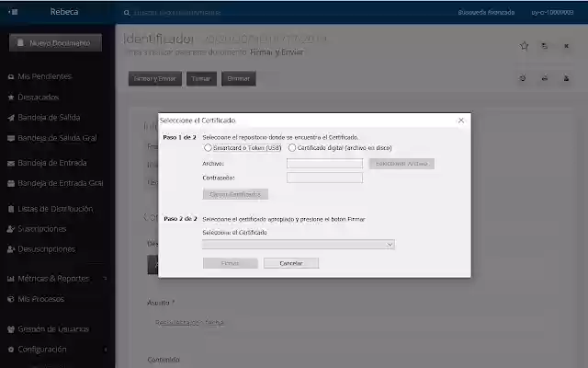Click the search magnifier icon
The image size is (588, 368).
coord(127,13)
